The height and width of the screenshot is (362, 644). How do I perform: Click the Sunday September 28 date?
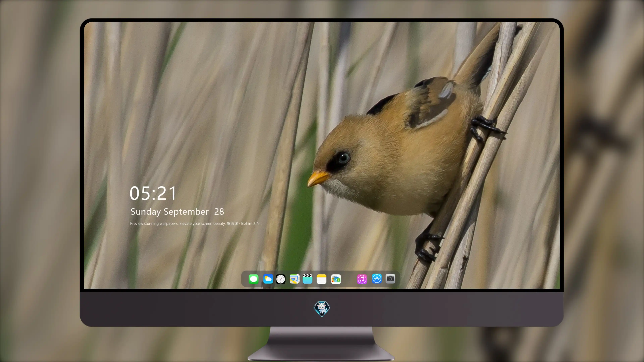pyautogui.click(x=177, y=212)
